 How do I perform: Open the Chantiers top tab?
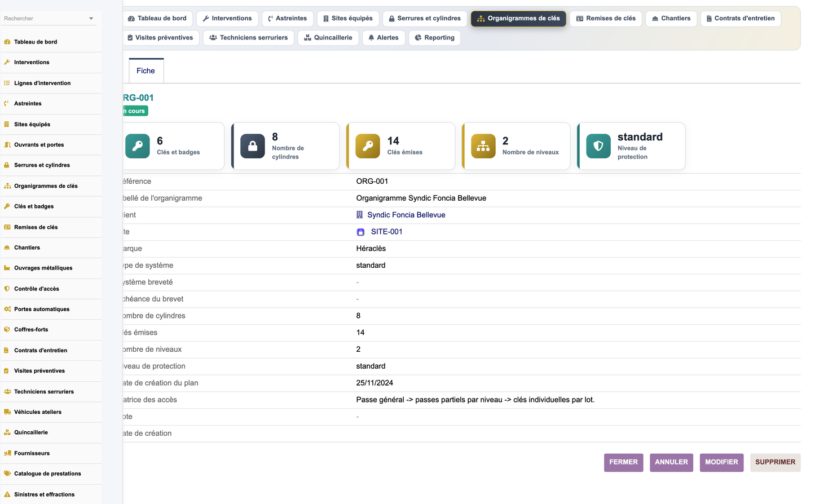pos(671,19)
